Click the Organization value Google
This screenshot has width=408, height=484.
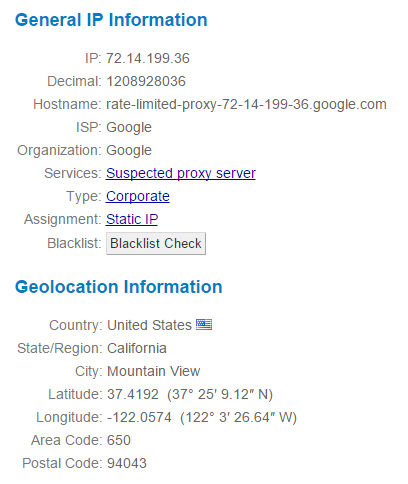129,151
